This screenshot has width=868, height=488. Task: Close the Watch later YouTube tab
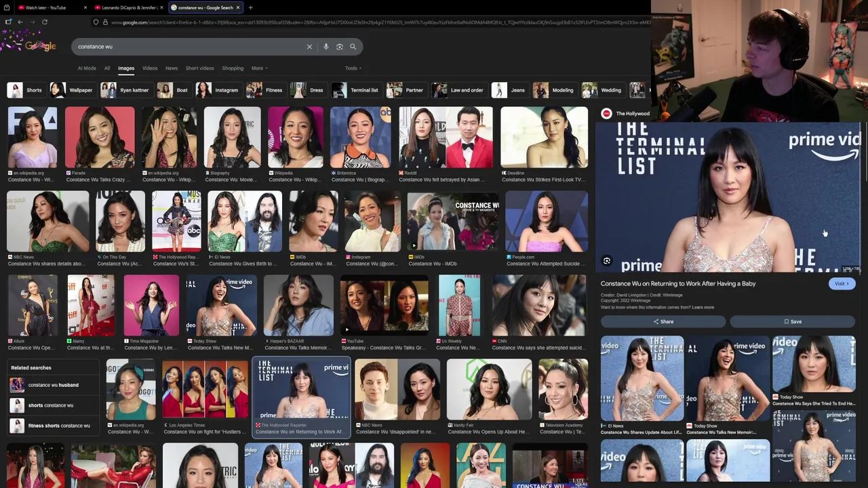tap(85, 7)
